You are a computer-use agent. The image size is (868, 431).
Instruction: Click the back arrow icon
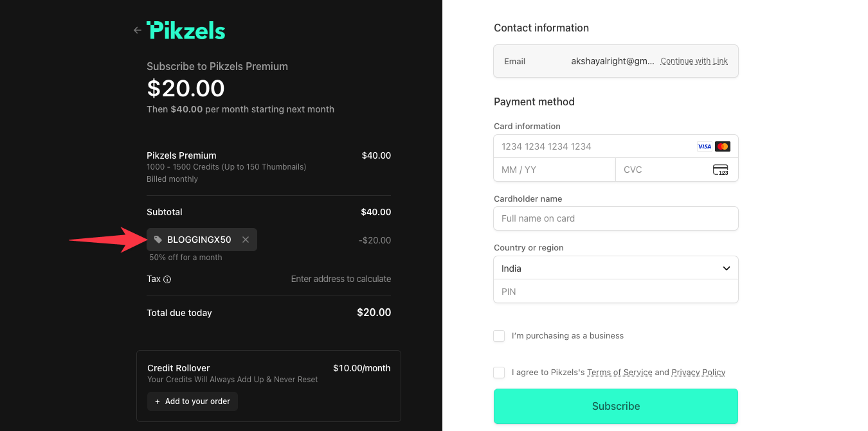tap(137, 30)
